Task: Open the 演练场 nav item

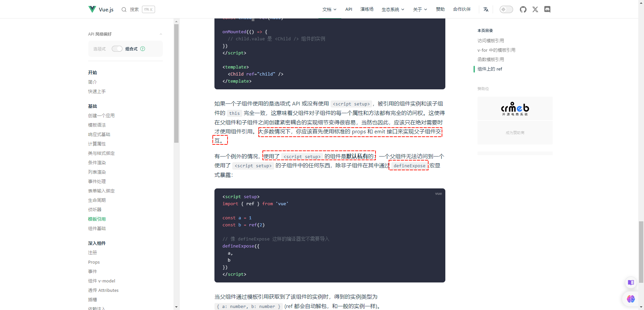Action: coord(367,9)
